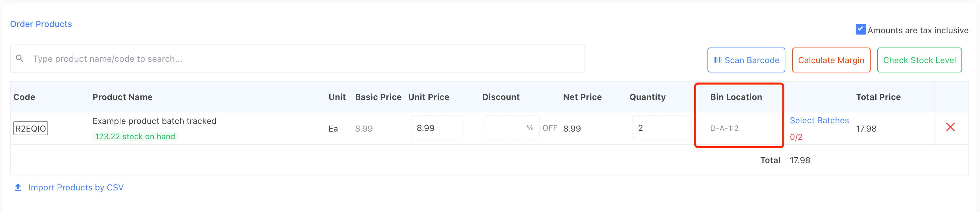Click the Bin Location field D-A-1:2
This screenshot has height=212, width=980.
[x=724, y=129]
